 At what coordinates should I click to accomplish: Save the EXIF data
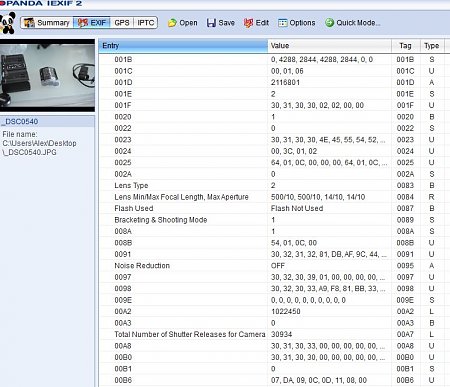tap(221, 23)
